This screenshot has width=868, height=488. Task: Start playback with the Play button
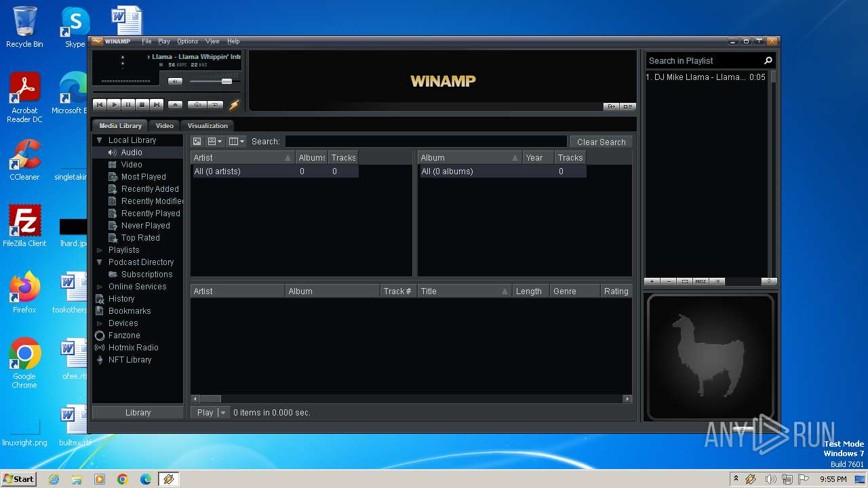[114, 104]
